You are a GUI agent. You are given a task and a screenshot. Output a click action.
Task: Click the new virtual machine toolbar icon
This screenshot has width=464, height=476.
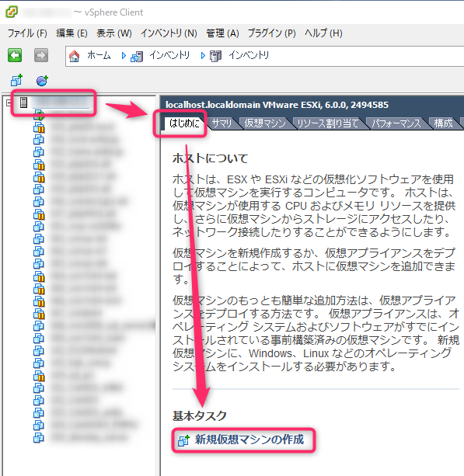pos(17,80)
